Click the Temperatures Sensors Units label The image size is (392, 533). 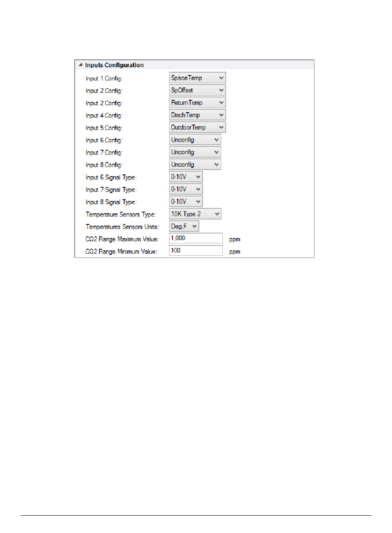pos(122,227)
